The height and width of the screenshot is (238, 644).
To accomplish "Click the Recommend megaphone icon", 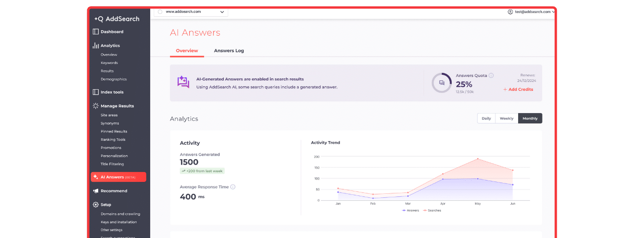I will click(96, 191).
